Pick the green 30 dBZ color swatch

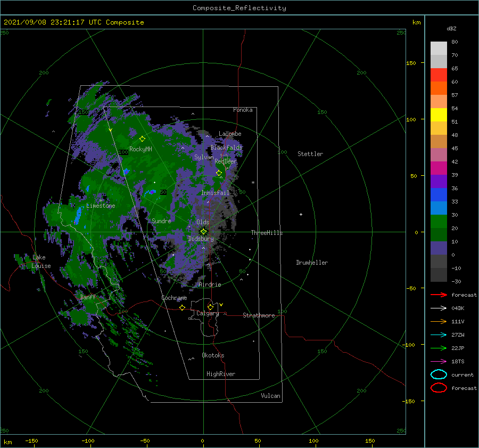(x=439, y=221)
